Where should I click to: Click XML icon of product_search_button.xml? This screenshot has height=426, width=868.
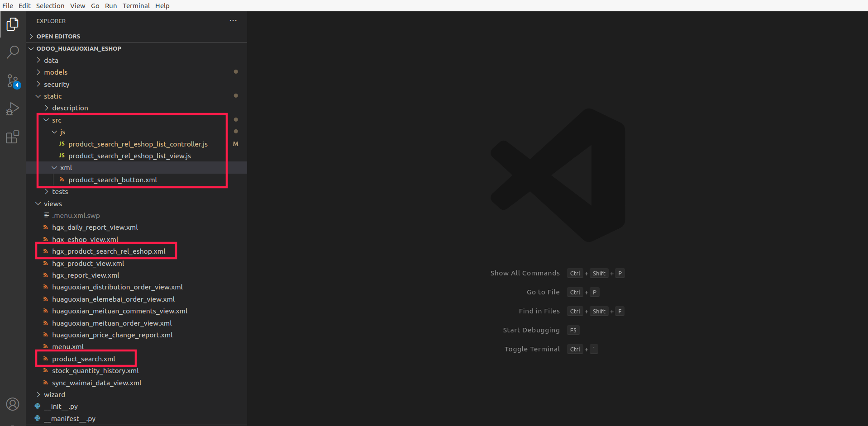pyautogui.click(x=62, y=180)
